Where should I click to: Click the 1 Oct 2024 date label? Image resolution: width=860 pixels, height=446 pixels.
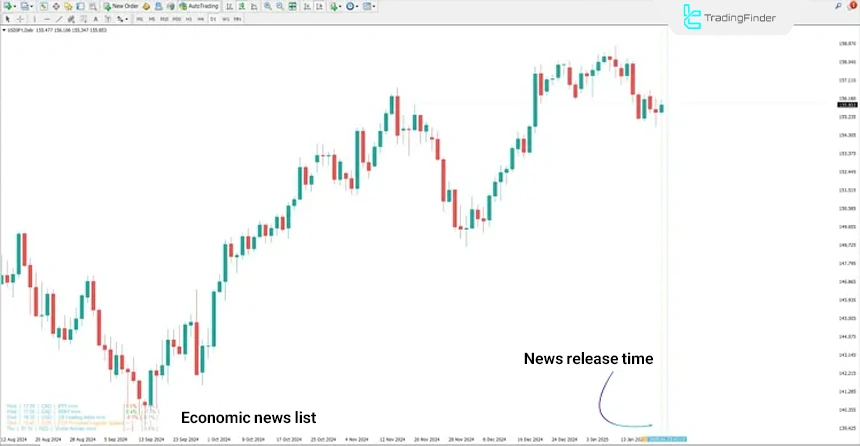tap(219, 439)
